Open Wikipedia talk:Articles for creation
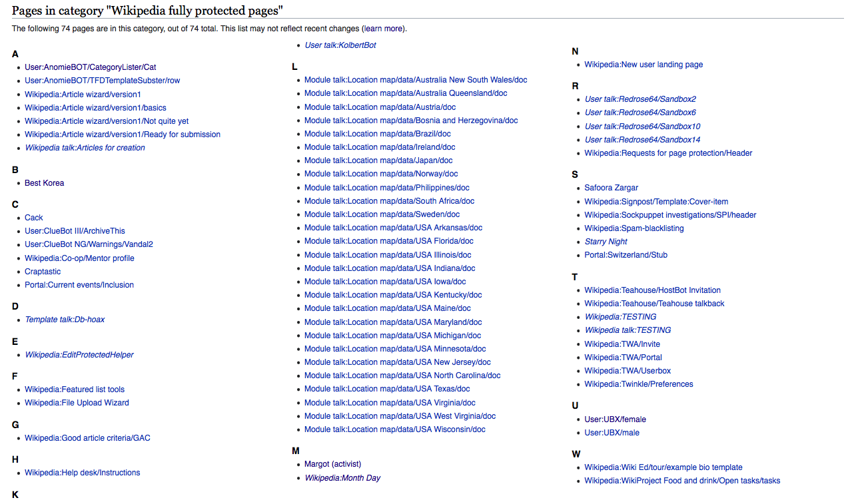Image resolution: width=850 pixels, height=504 pixels. point(85,148)
